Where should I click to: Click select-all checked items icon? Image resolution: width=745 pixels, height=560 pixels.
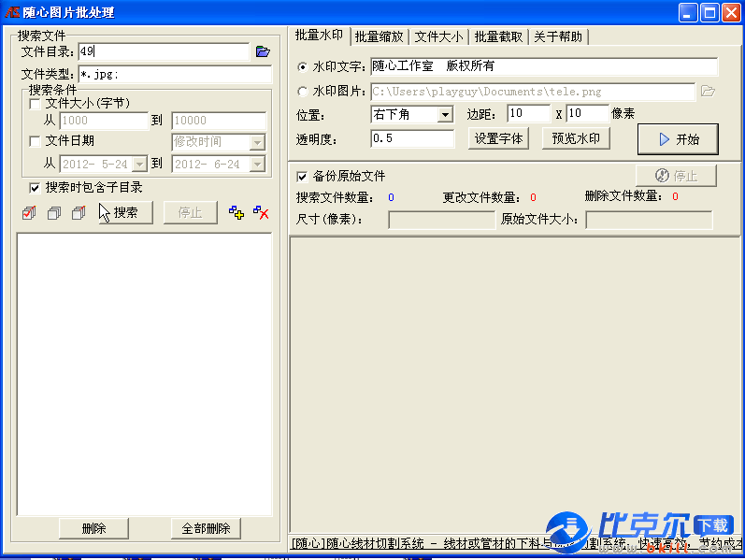[x=29, y=212]
